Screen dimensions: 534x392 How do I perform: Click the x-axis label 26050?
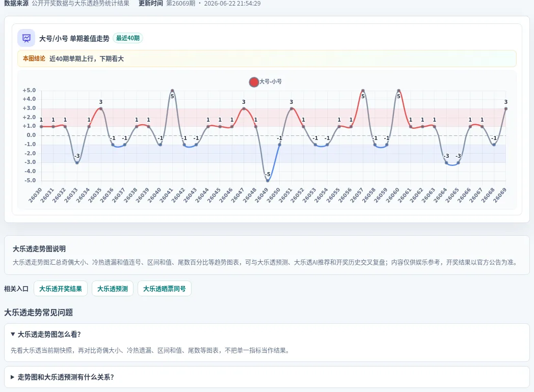coord(273,195)
